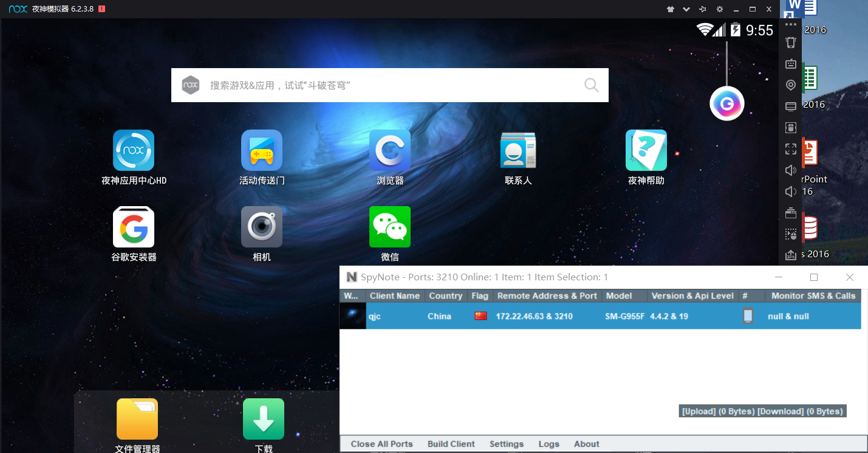Click the Nox logo in the search bar
This screenshot has width=868, height=453.
191,85
